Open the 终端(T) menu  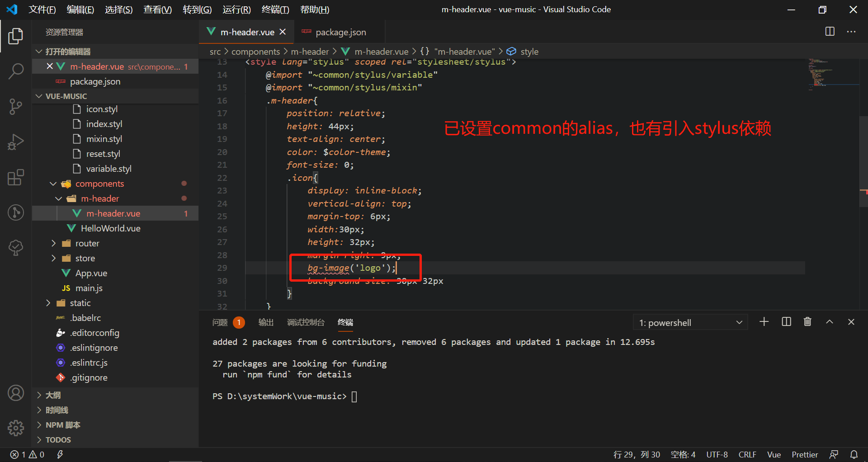click(275, 9)
